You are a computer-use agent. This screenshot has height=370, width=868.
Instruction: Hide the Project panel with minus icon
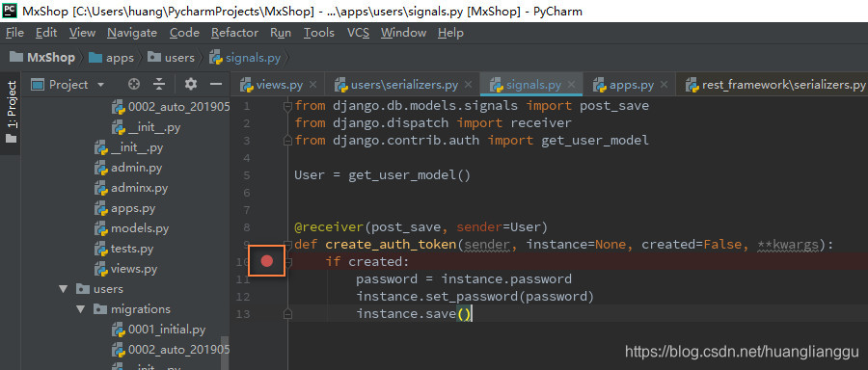216,84
